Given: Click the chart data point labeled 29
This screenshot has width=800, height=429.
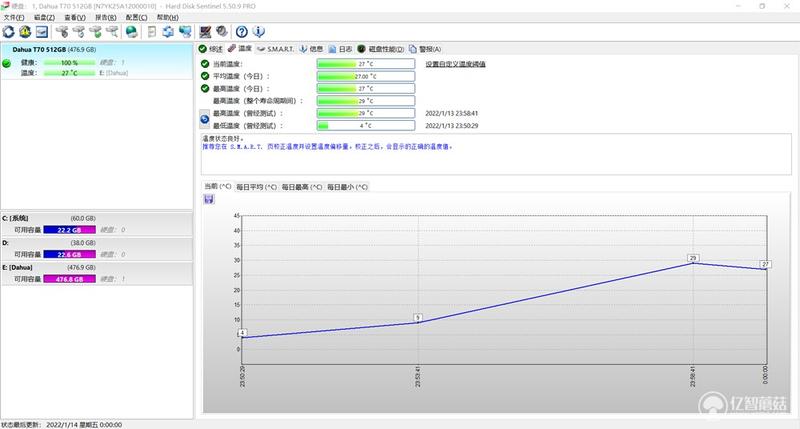Looking at the screenshot, I should [x=693, y=258].
